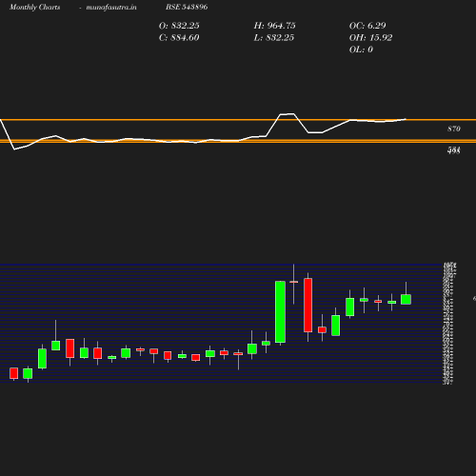
Task: Click the tallest green candlestick
Action: tap(280, 312)
